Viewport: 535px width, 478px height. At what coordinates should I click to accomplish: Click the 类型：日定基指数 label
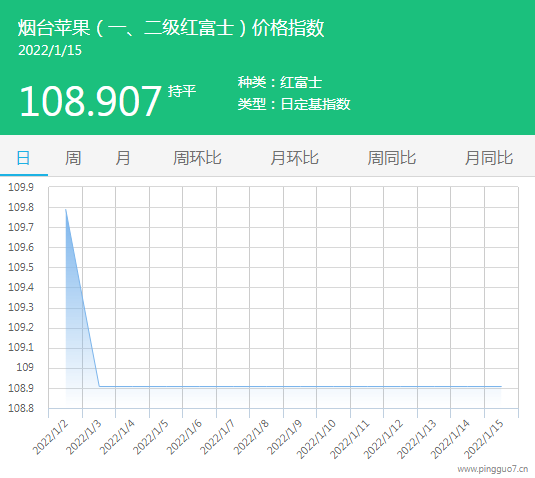tap(294, 104)
